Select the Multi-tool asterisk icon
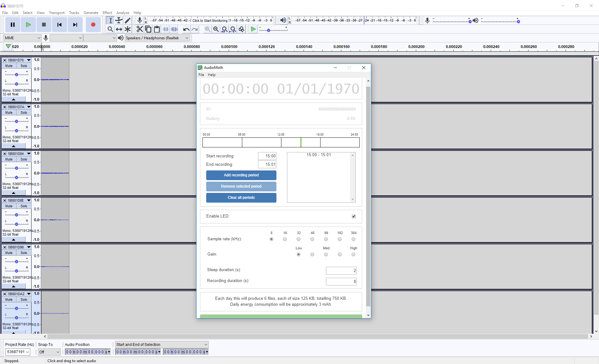 pos(128,29)
